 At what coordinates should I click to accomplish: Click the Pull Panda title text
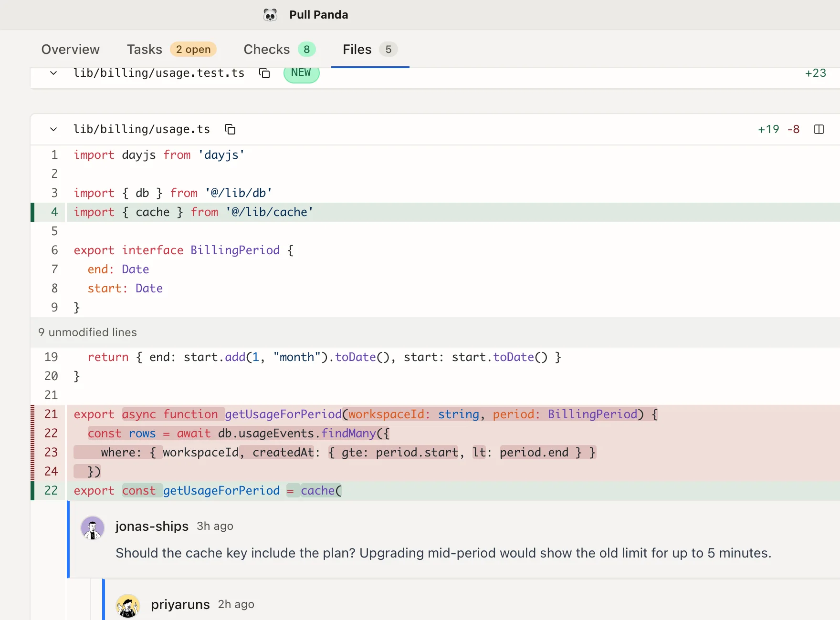[x=319, y=15]
